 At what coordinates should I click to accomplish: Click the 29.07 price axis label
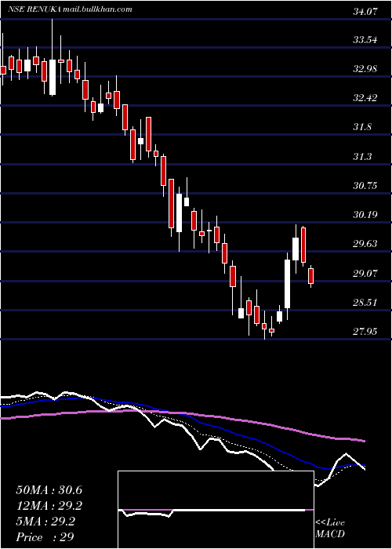click(x=365, y=273)
